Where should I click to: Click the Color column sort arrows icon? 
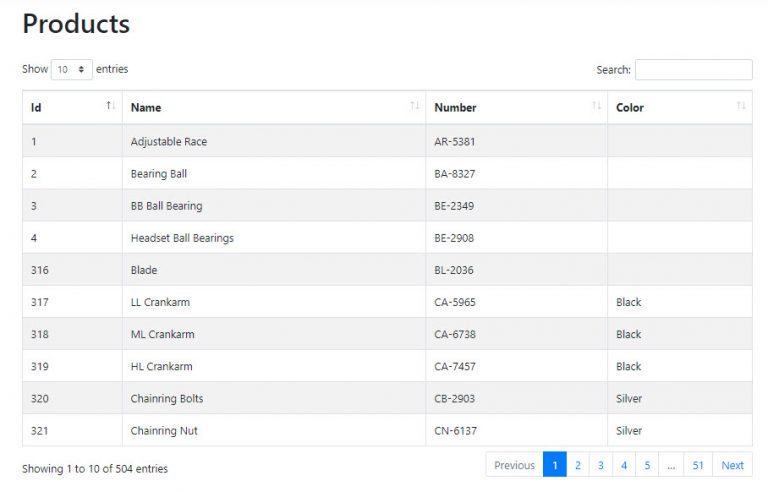click(741, 106)
